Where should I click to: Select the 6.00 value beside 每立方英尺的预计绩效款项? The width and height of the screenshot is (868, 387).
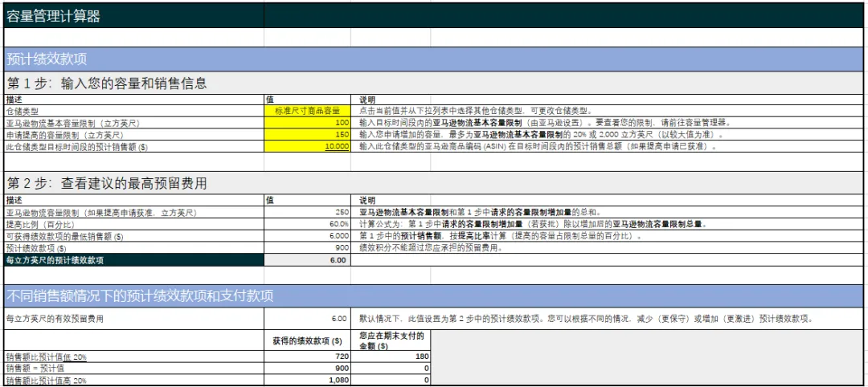[x=307, y=260]
